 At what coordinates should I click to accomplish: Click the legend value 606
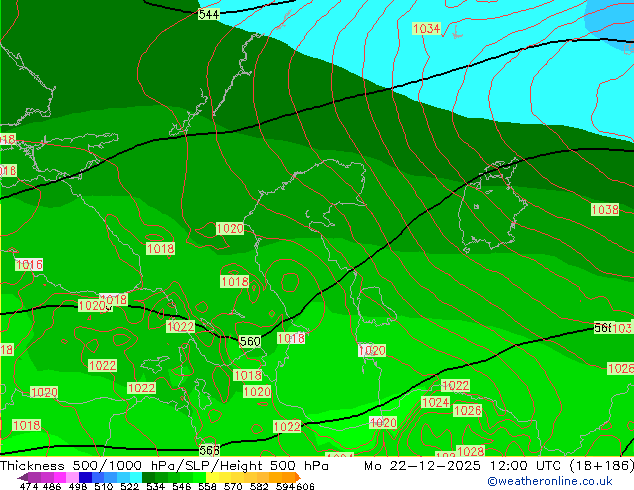pyautogui.click(x=305, y=486)
